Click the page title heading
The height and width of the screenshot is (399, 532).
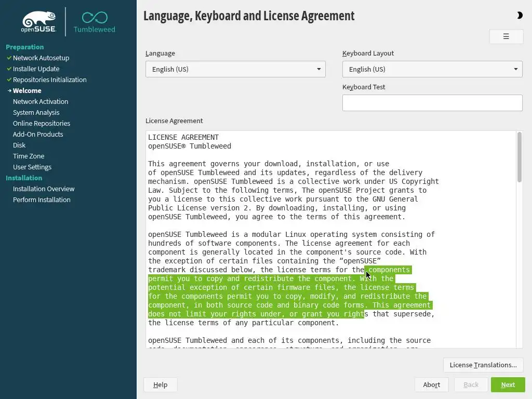(x=249, y=16)
